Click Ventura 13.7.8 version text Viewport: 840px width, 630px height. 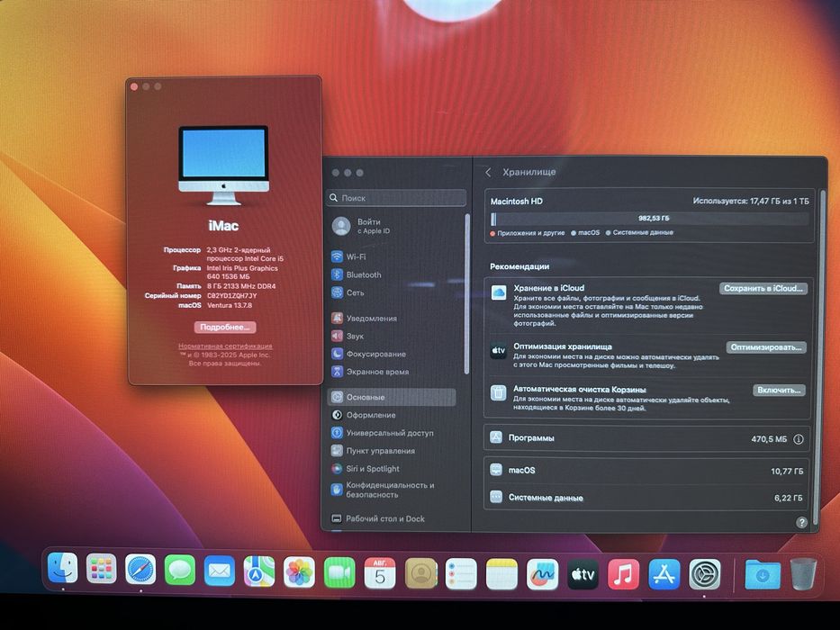pyautogui.click(x=230, y=305)
